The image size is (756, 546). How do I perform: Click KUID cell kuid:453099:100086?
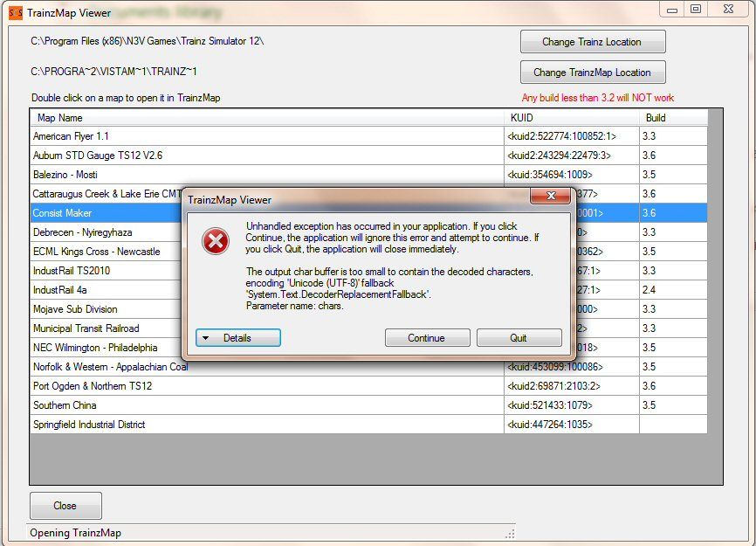pos(572,368)
